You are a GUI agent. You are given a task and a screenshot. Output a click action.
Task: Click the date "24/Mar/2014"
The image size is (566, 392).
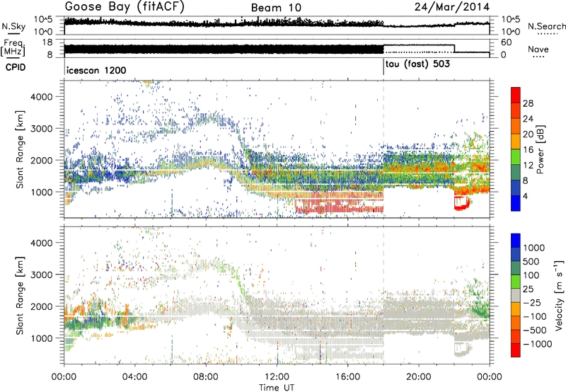click(452, 7)
